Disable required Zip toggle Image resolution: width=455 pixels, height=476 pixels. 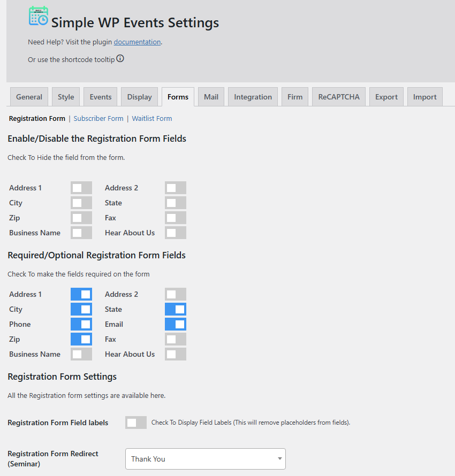pyautogui.click(x=81, y=339)
